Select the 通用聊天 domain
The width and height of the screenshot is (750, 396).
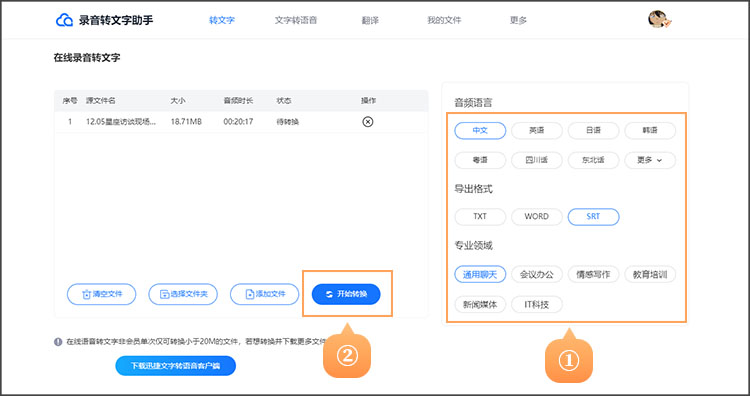coord(480,275)
